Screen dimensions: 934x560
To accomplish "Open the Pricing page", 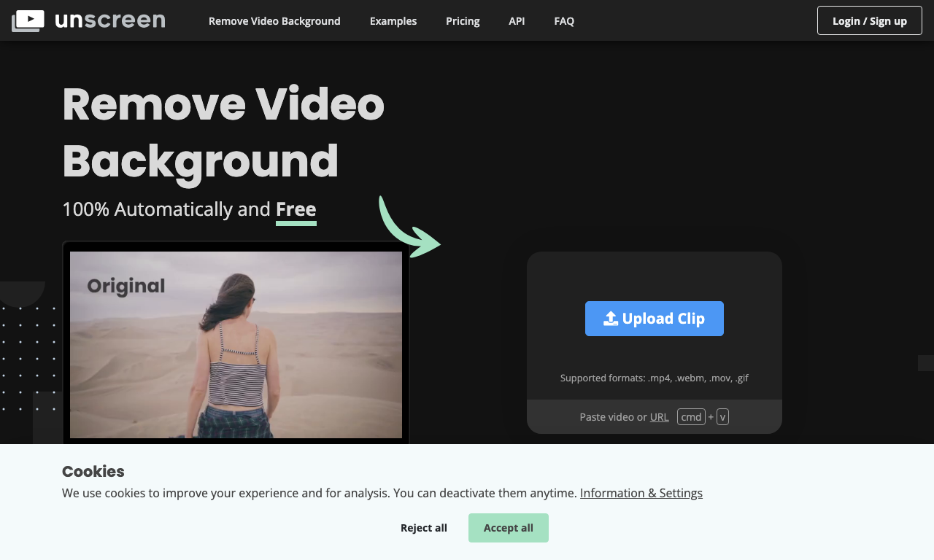I will pos(463,21).
